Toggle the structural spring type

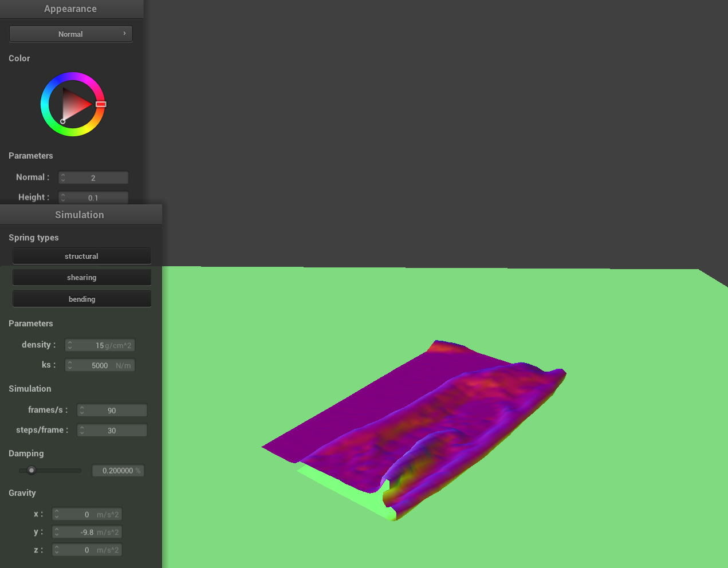click(81, 256)
